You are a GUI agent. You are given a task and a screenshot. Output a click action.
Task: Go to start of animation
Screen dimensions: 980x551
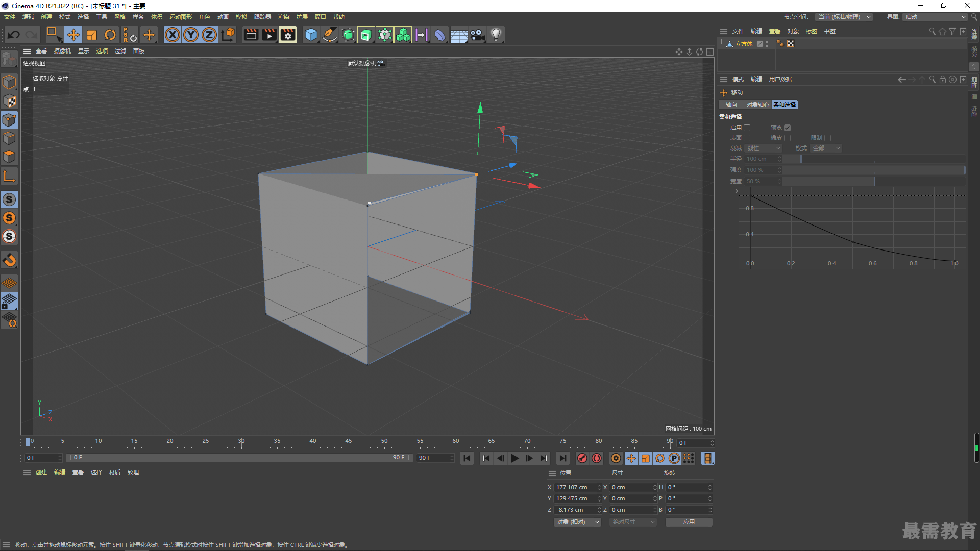(467, 458)
